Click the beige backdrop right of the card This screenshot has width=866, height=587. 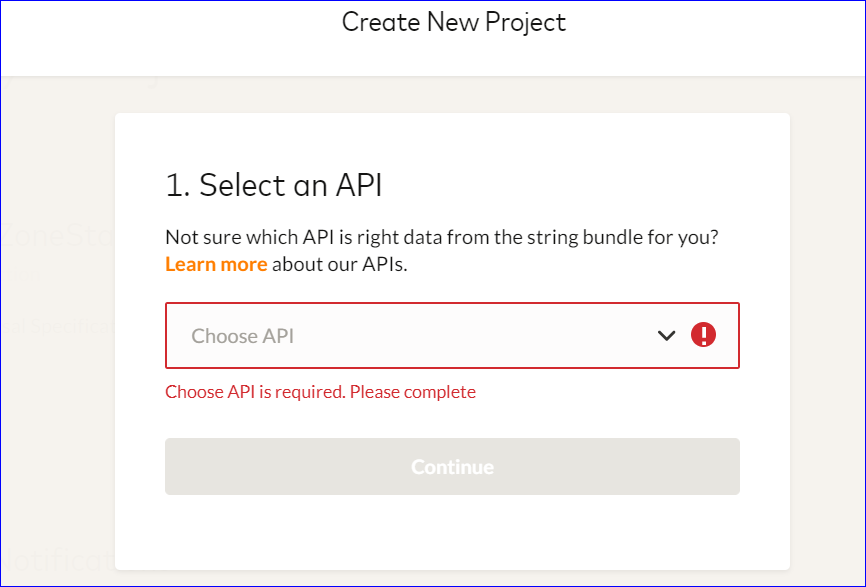tap(827, 331)
